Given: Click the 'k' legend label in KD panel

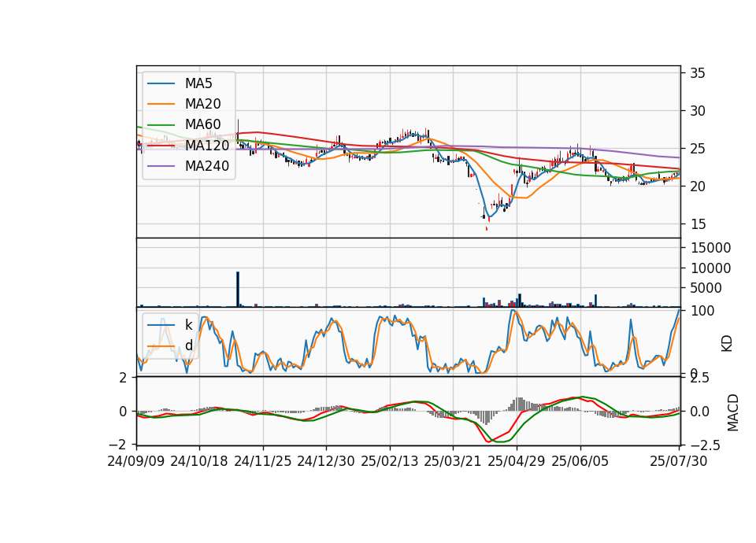Looking at the screenshot, I should (188, 325).
